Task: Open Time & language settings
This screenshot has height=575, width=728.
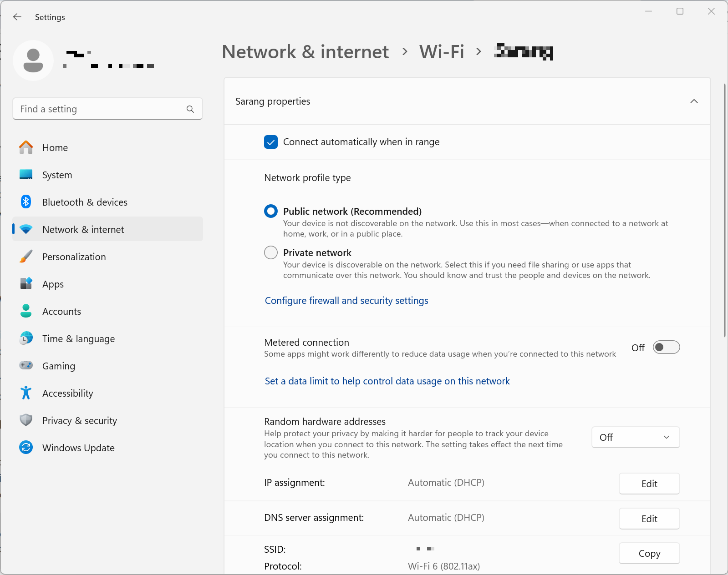Action: click(107, 338)
